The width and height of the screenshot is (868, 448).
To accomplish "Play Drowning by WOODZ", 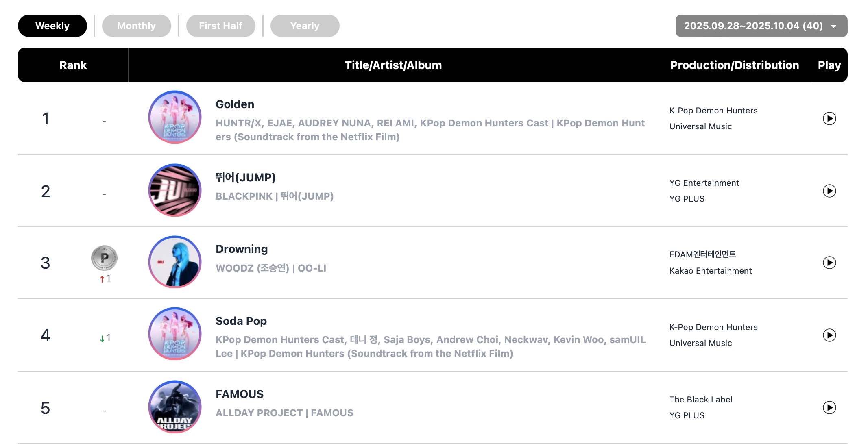I will tap(829, 263).
